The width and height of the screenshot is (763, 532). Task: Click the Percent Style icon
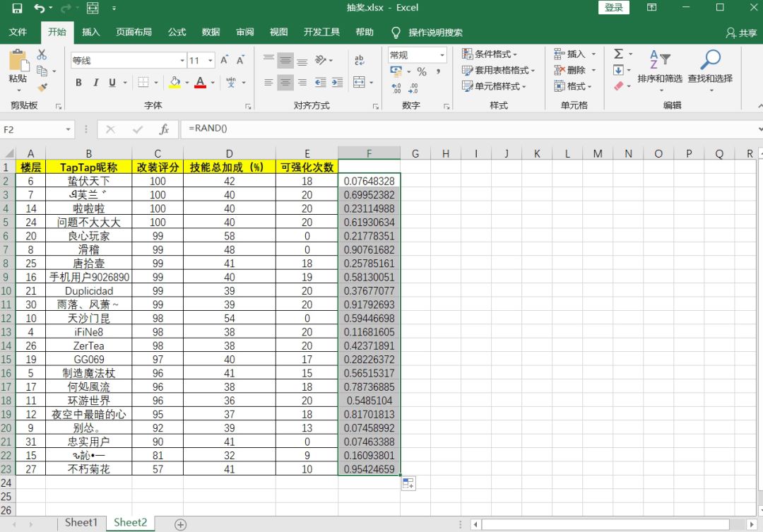tap(422, 71)
